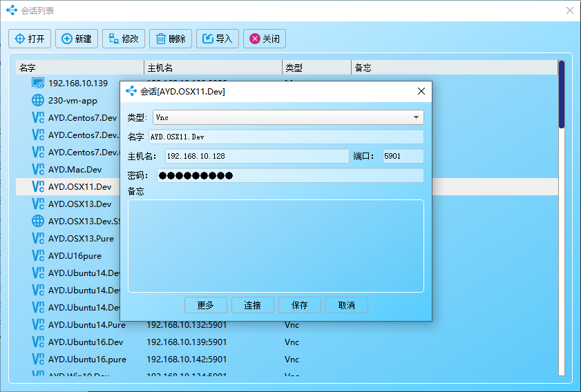Click the port field showing 5901
This screenshot has height=392, width=581.
(403, 156)
